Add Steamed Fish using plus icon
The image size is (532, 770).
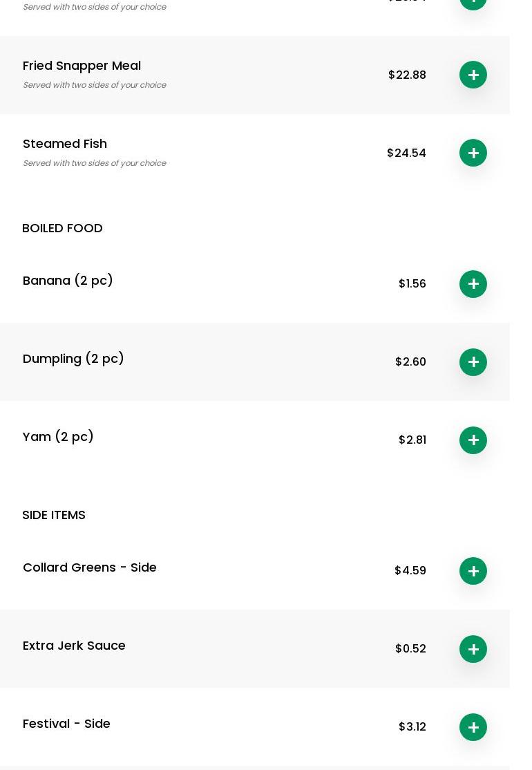click(473, 153)
